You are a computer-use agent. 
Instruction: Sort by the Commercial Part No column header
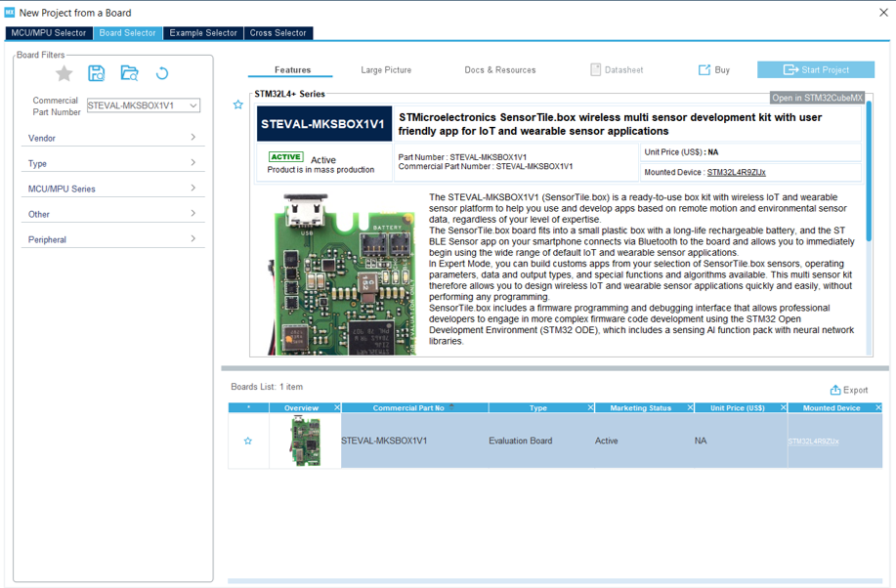click(x=408, y=407)
